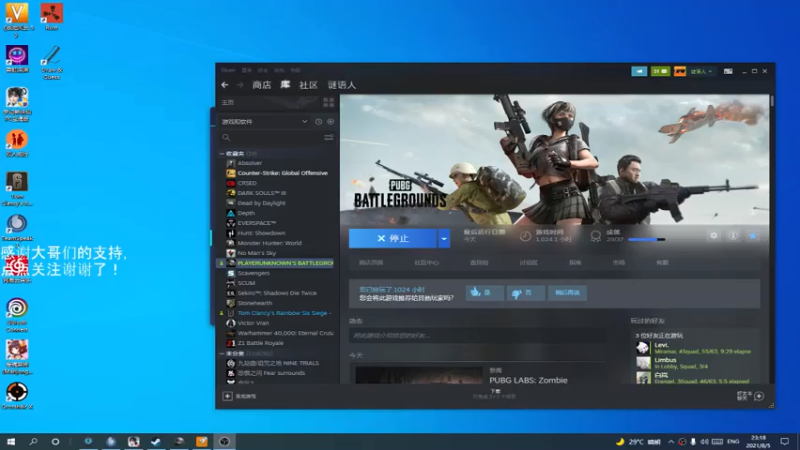Viewport: 800px width, 450px height.
Task: Click the taskbar search icon
Action: (33, 441)
